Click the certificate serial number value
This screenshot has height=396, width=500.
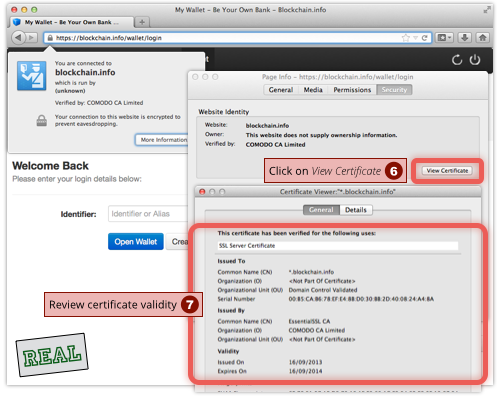coord(361,299)
